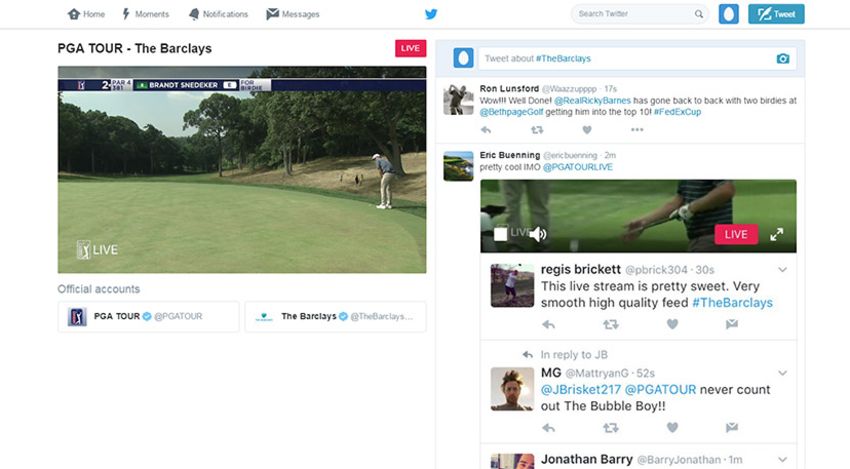Image resolution: width=850 pixels, height=469 pixels.
Task: Open the #FedExCup hashtag link
Action: click(677, 112)
